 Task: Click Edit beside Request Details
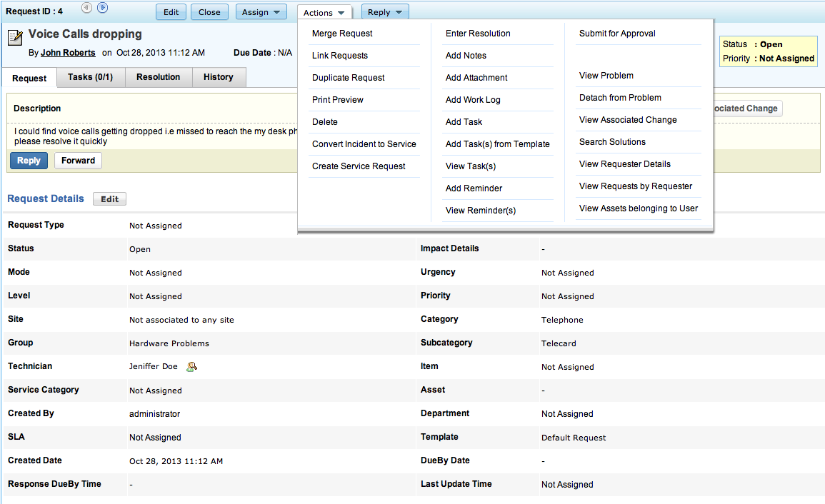pyautogui.click(x=109, y=199)
